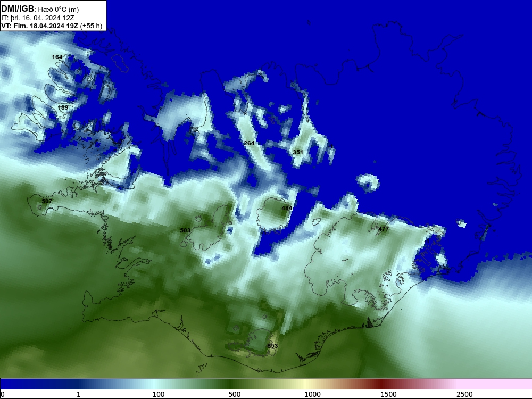Click the 351 height value on the map
532x399 pixels.
(297, 152)
